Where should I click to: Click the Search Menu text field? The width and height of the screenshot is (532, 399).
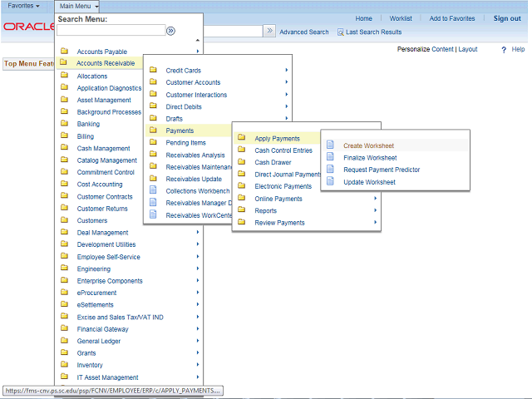111,31
